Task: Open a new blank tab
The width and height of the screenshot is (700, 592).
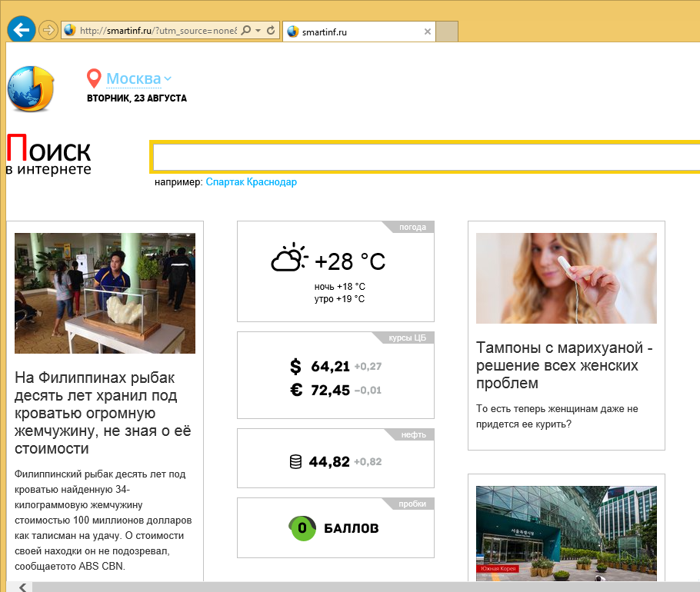Action: 447,32
